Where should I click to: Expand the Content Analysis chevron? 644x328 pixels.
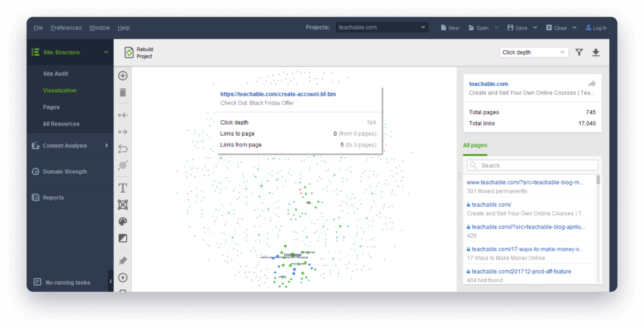click(106, 146)
